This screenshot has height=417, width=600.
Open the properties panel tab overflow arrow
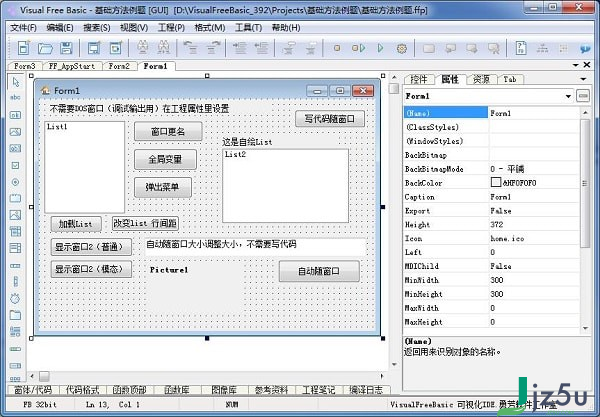pos(584,79)
